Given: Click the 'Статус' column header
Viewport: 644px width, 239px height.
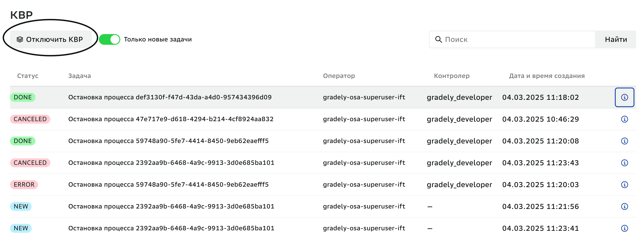Looking at the screenshot, I should pos(28,76).
